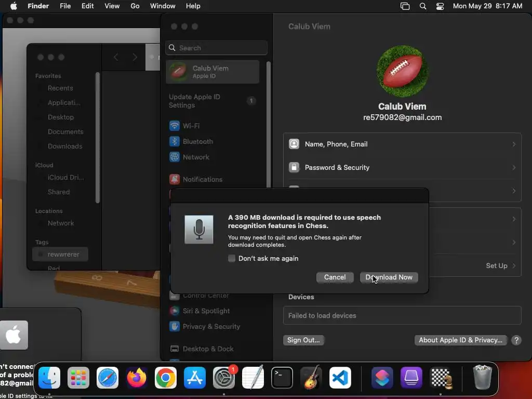Cancel the speech recognition download
This screenshot has width=532, height=399.
[x=335, y=277]
